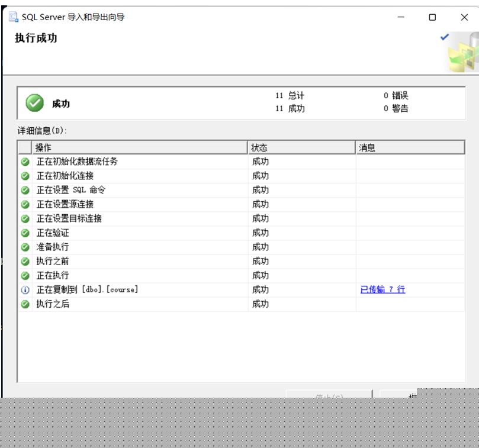Viewport: 479px width, 448px height.
Task: Sort by the 操作 column header
Action: pos(139,147)
